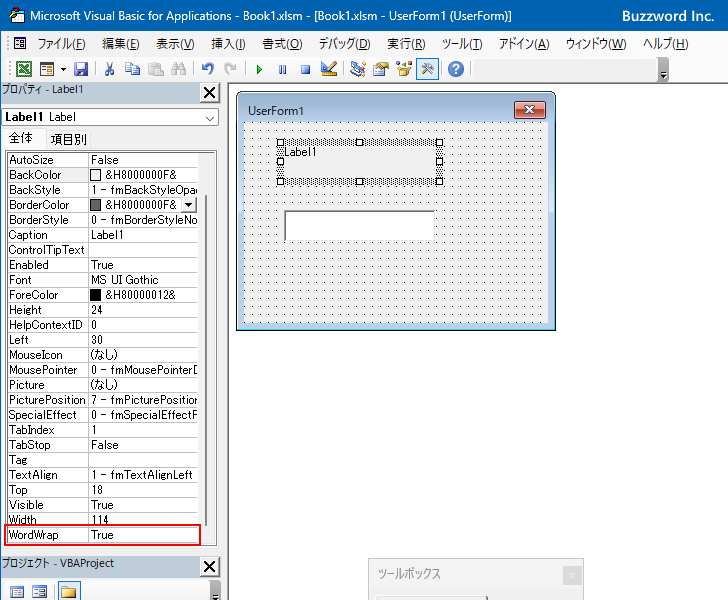This screenshot has height=600, width=728.
Task: Select the Visible property value True
Action: (143, 505)
